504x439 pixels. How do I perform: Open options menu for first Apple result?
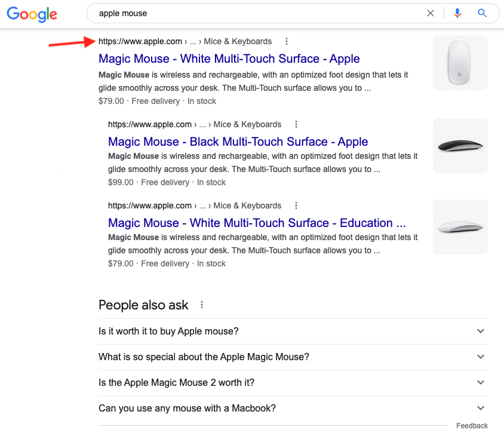tap(287, 41)
